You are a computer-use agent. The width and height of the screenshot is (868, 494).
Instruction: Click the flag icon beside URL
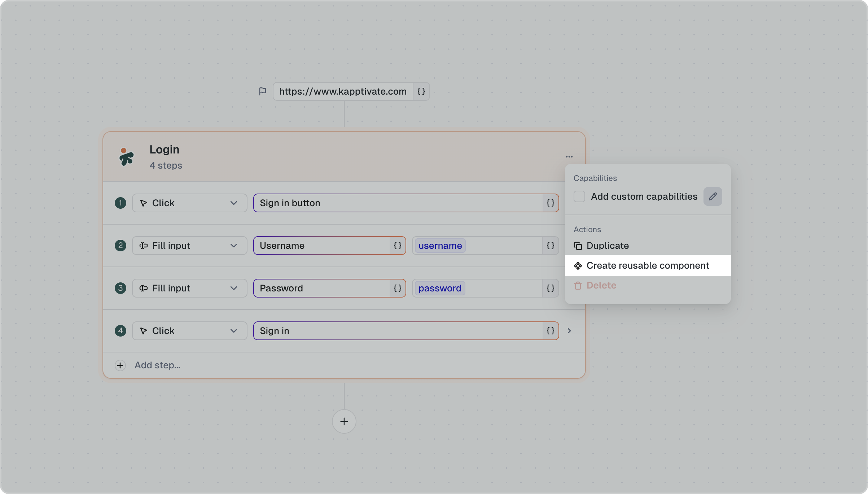coord(262,91)
